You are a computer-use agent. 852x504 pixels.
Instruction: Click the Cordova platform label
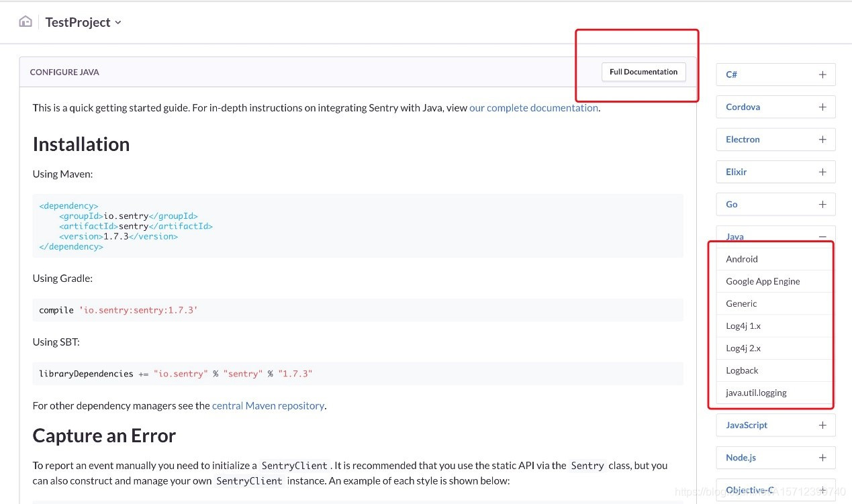[x=743, y=107]
